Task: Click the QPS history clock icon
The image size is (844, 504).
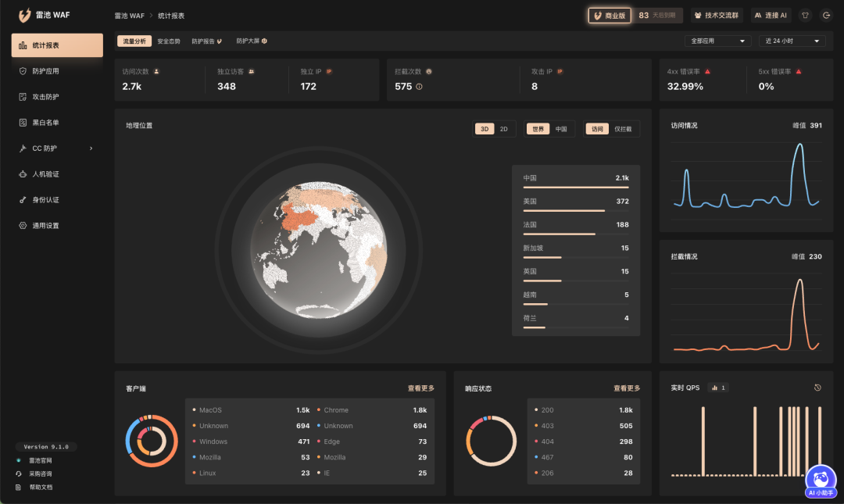Action: (817, 388)
